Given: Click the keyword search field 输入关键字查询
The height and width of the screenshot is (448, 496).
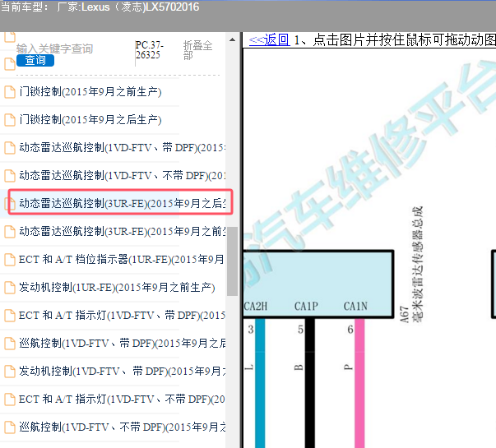Looking at the screenshot, I should pyautogui.click(x=54, y=48).
